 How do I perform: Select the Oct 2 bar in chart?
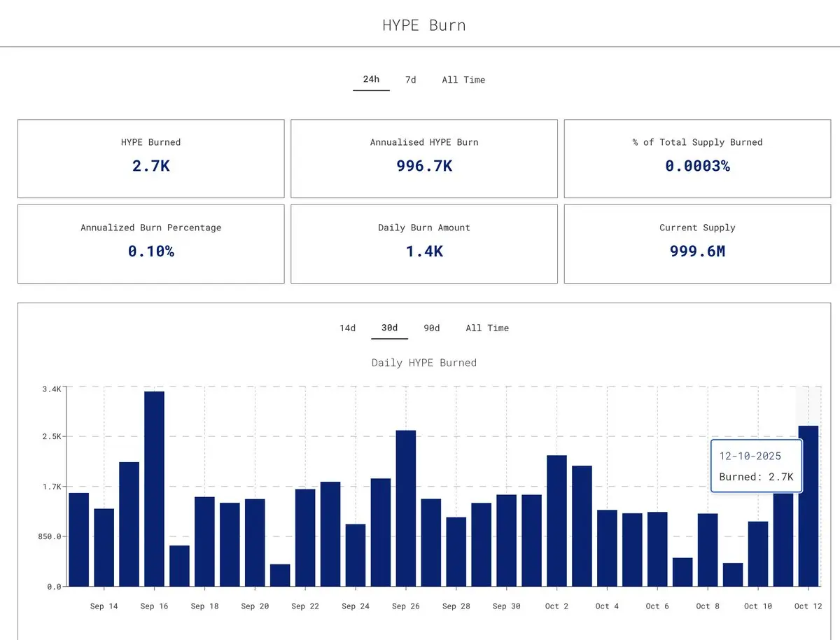pyautogui.click(x=556, y=521)
